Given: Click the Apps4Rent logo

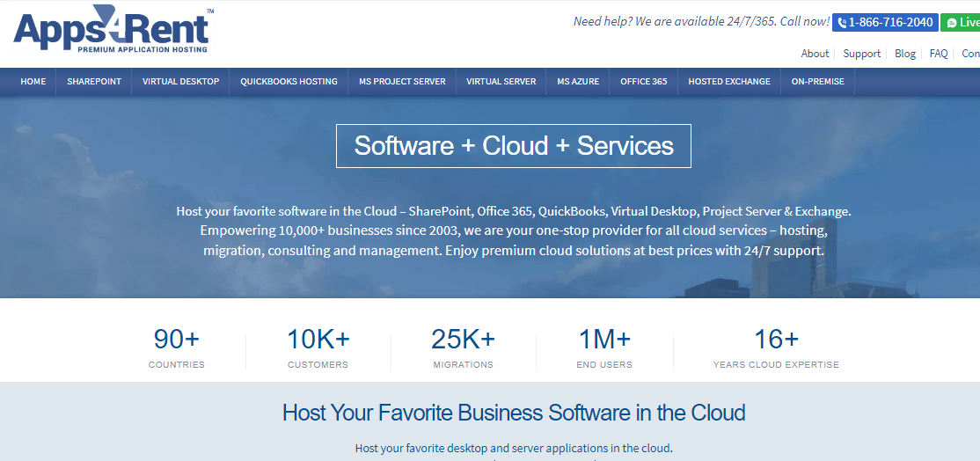Looking at the screenshot, I should click(x=113, y=29).
